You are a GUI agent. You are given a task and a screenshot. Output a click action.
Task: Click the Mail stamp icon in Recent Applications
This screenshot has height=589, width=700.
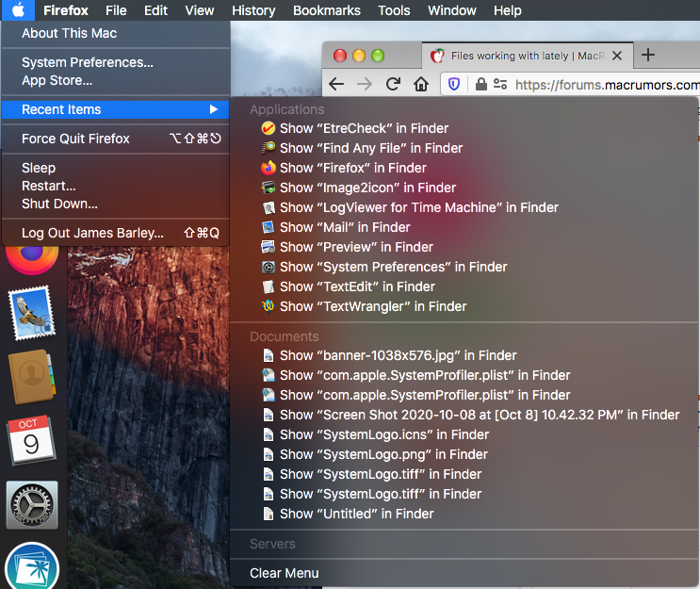coord(269,227)
